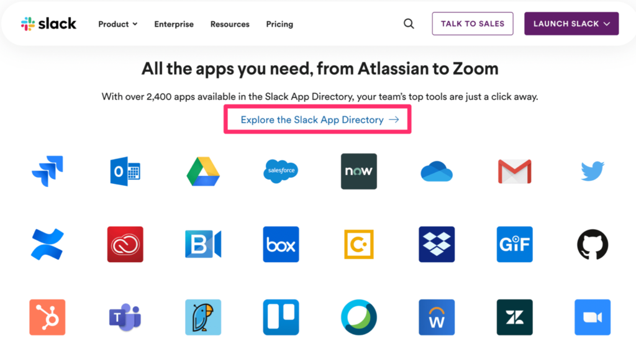Open the Microsoft Teams icon
The height and width of the screenshot is (364, 636).
125,317
